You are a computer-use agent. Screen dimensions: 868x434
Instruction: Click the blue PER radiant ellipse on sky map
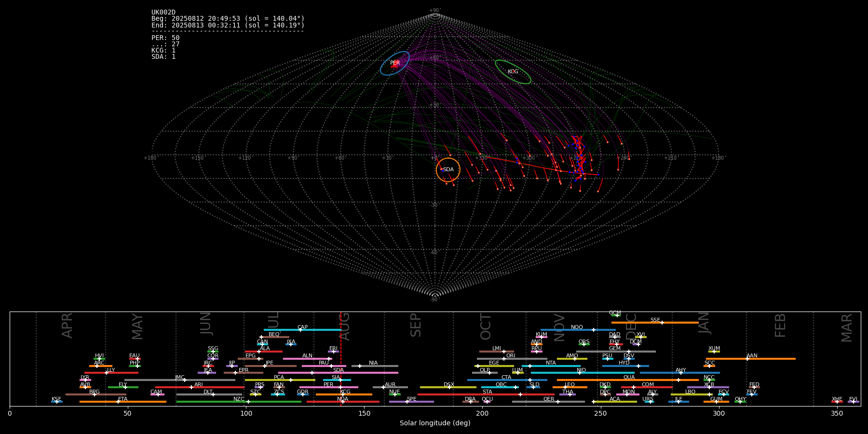[394, 63]
